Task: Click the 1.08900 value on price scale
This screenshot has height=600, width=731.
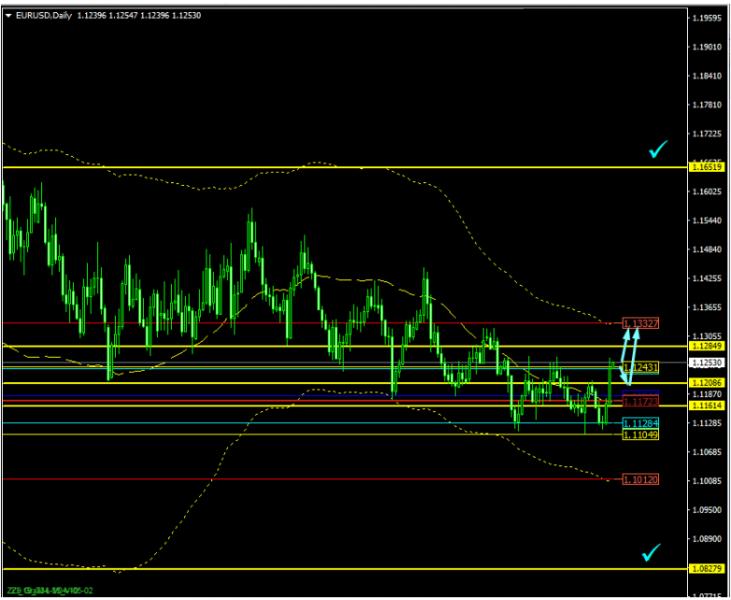Action: coord(707,538)
